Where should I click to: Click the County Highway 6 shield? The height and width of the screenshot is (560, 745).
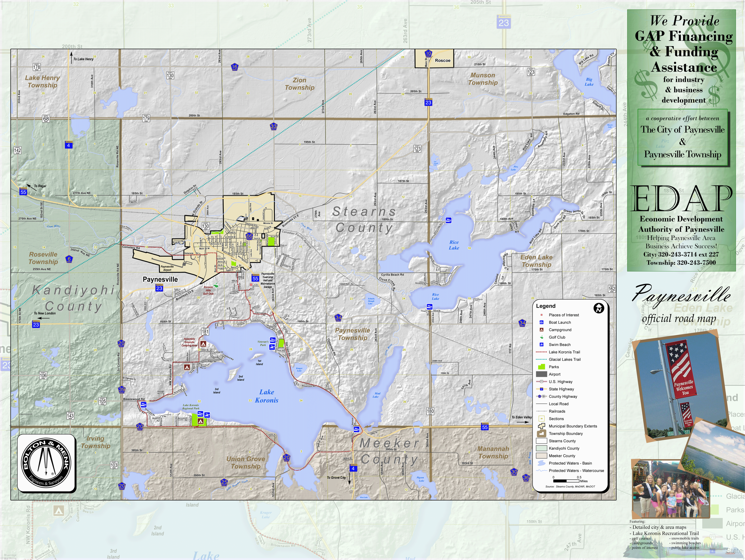point(69,259)
